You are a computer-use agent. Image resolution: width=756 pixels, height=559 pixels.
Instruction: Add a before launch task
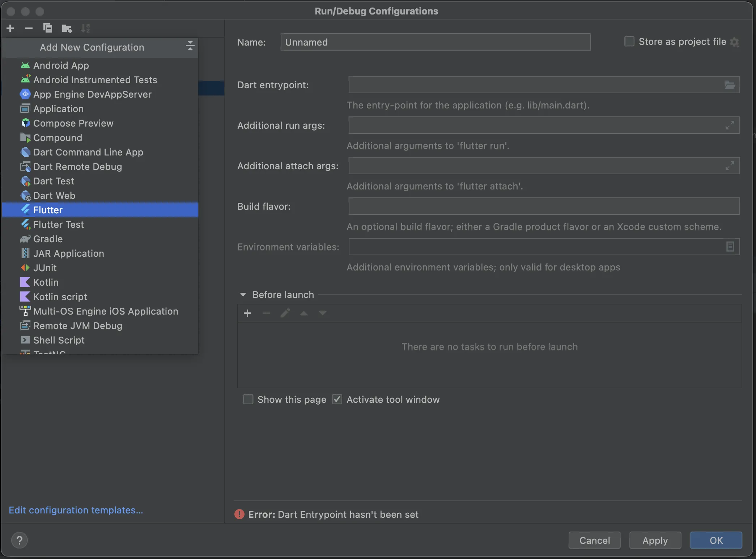[247, 313]
